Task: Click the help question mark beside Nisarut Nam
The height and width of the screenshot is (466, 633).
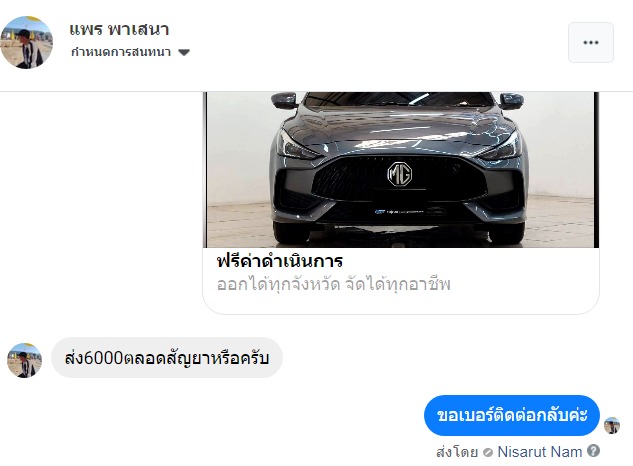Action: click(x=593, y=451)
